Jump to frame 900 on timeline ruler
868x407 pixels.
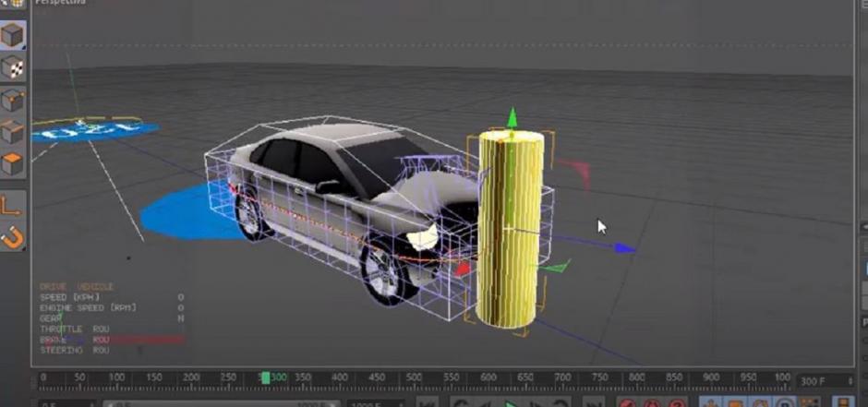(711, 377)
